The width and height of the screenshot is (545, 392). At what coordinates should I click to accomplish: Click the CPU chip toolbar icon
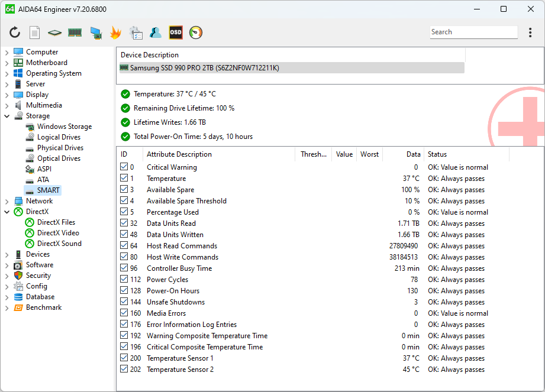coord(55,33)
